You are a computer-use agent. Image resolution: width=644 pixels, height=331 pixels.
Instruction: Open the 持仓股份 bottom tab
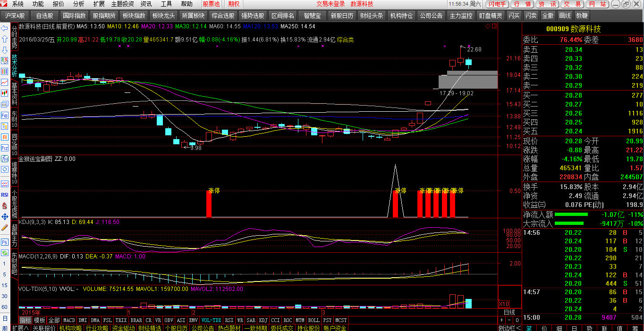pos(308,328)
